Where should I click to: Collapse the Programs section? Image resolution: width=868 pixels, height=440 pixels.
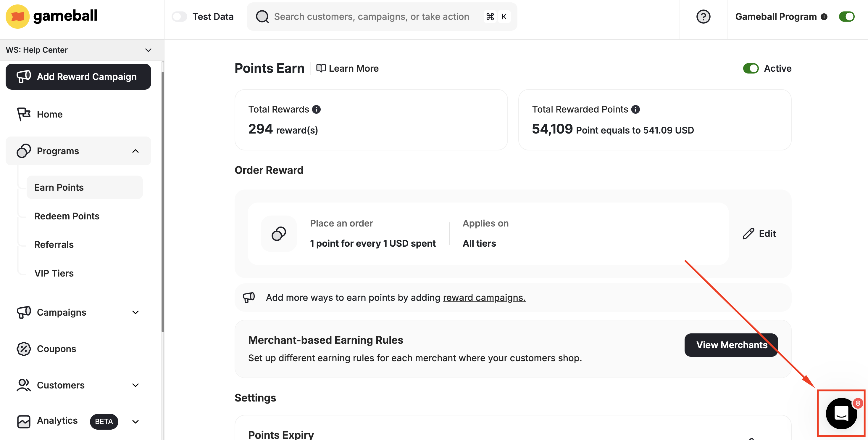click(x=135, y=151)
